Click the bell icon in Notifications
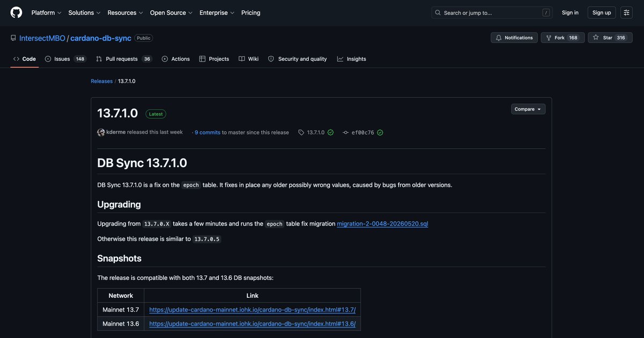The width and height of the screenshot is (644, 338). [499, 38]
